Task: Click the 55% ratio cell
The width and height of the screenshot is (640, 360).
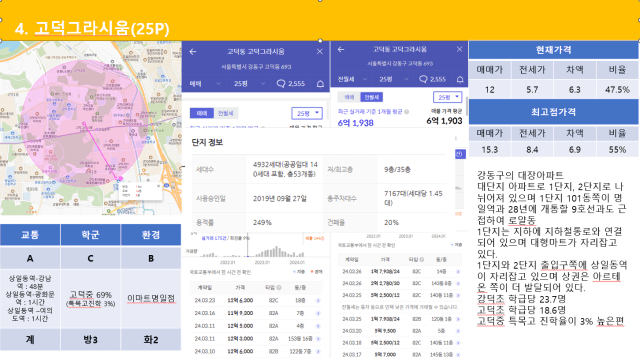Action: coord(617,149)
